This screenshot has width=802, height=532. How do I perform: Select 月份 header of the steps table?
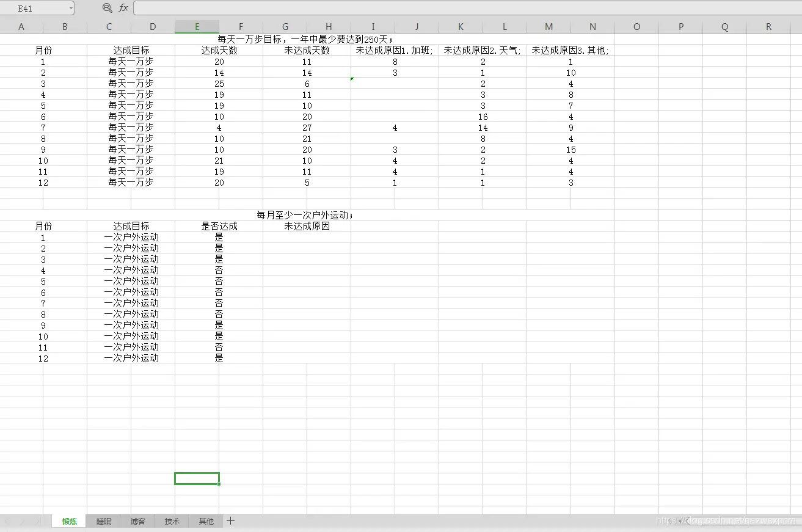(43, 50)
